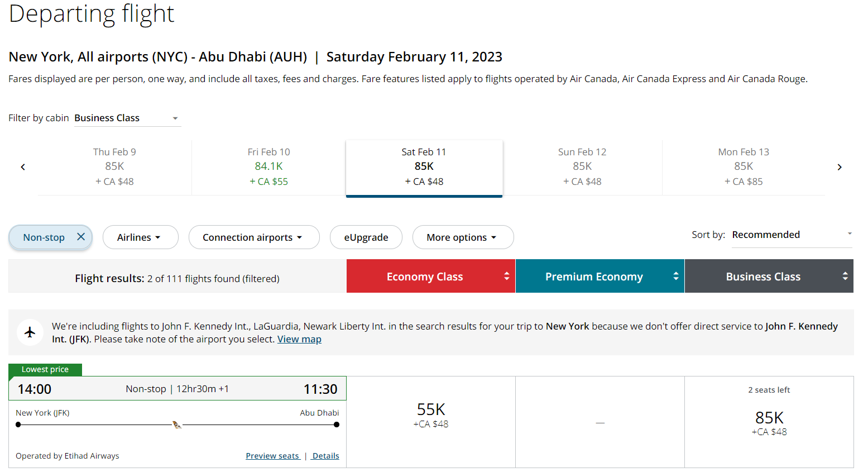
Task: Click the sort arrows on Business Class column
Action: (x=846, y=276)
